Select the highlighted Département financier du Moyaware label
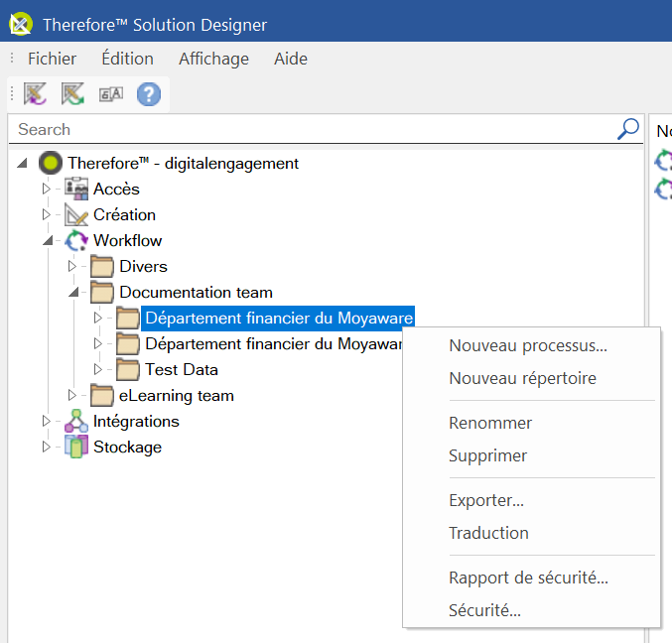The image size is (672, 643). tap(278, 318)
